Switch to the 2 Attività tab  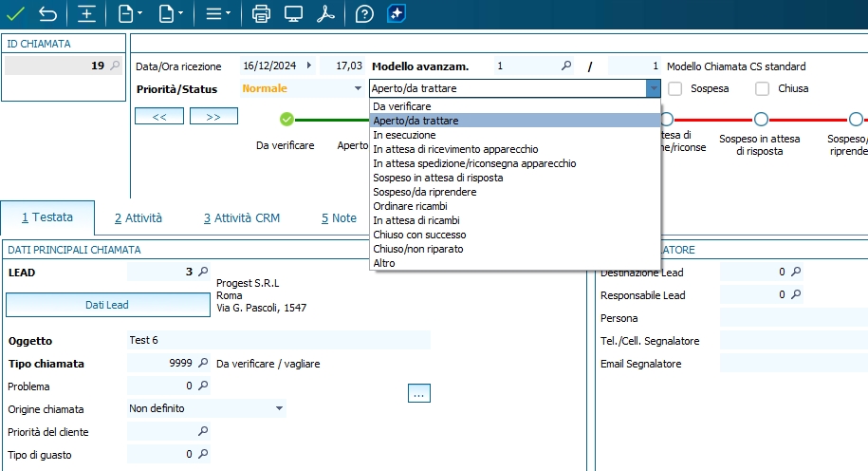tap(139, 218)
